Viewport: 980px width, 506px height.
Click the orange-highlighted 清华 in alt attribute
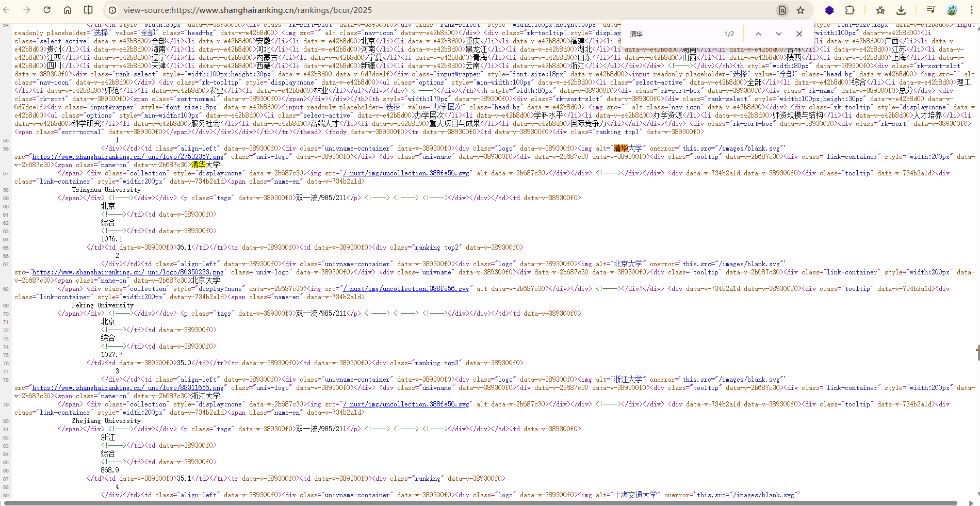click(620, 148)
